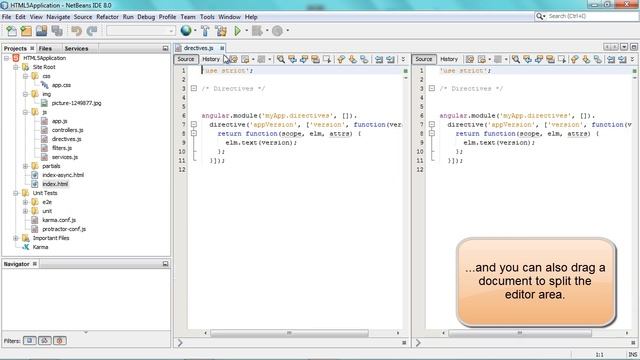The height and width of the screenshot is (360, 640).
Task: Click Toggle Rectangular Selection in left editor
Action: point(327,60)
